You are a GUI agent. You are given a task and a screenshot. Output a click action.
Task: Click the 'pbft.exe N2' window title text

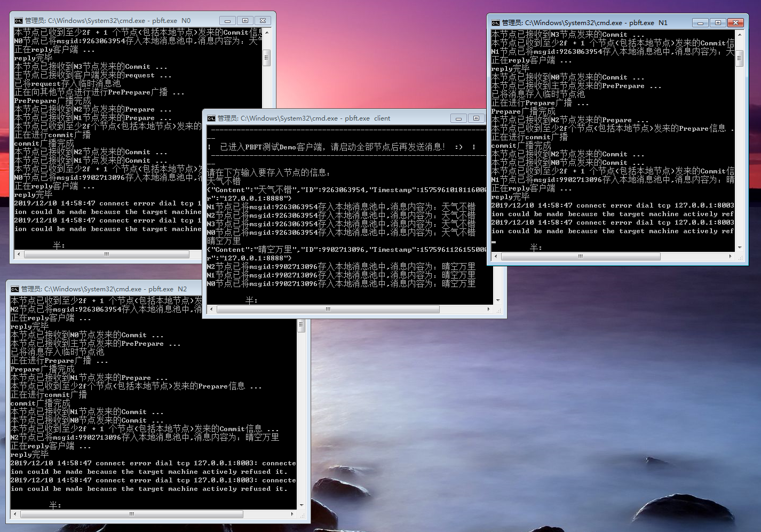[167, 289]
